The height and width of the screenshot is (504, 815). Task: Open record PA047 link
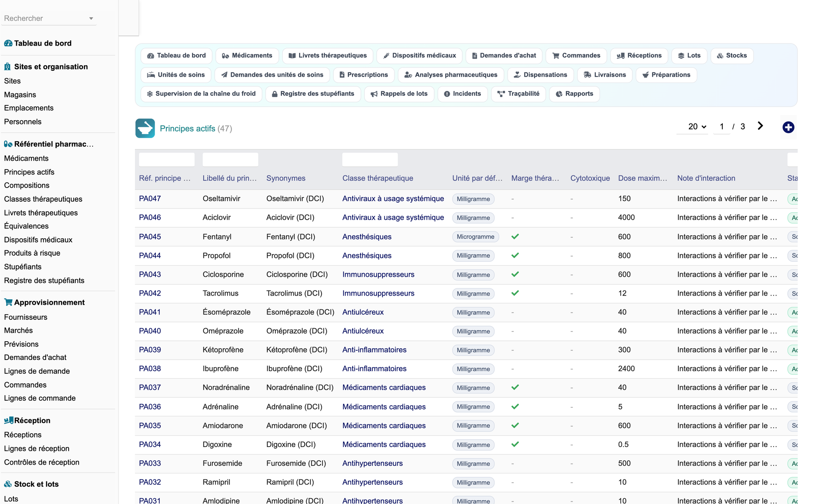click(150, 199)
